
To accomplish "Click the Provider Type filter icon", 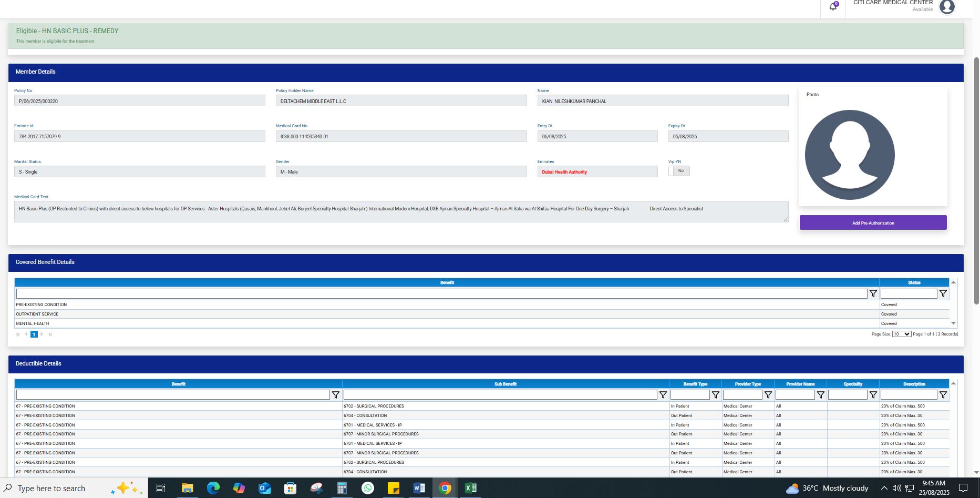I will click(x=768, y=395).
